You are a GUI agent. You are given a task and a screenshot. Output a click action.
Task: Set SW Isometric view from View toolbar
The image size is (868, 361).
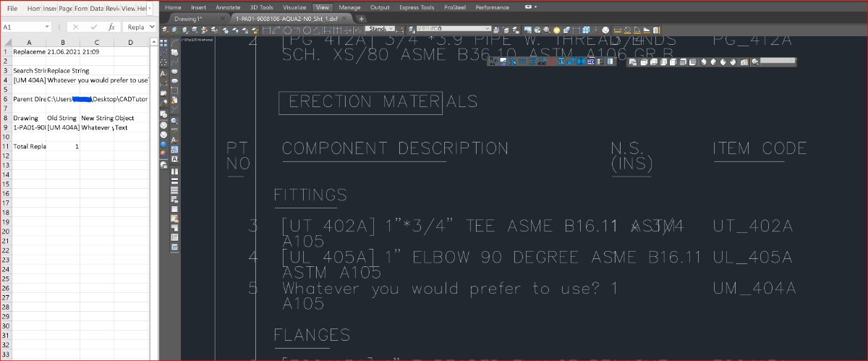pyautogui.click(x=703, y=63)
